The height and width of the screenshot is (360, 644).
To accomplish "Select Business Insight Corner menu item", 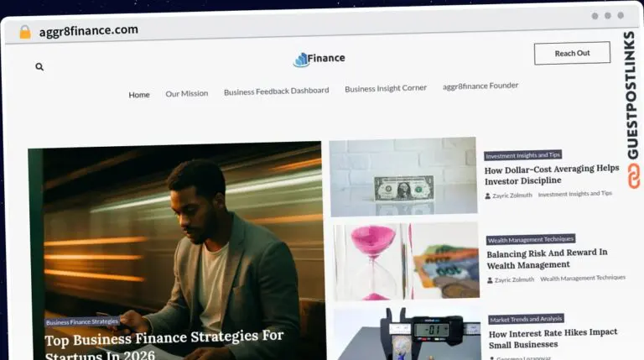I will (386, 88).
